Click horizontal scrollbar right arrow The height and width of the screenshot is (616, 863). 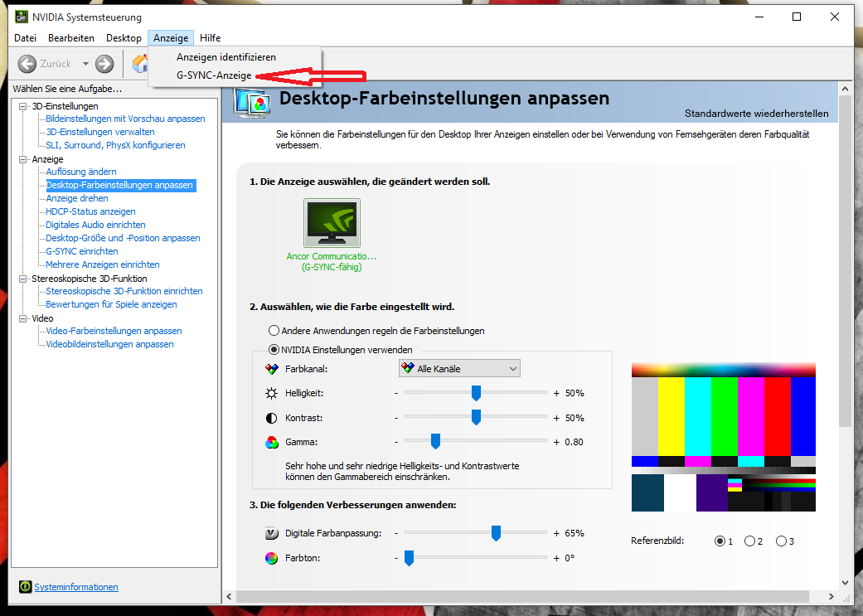(831, 596)
